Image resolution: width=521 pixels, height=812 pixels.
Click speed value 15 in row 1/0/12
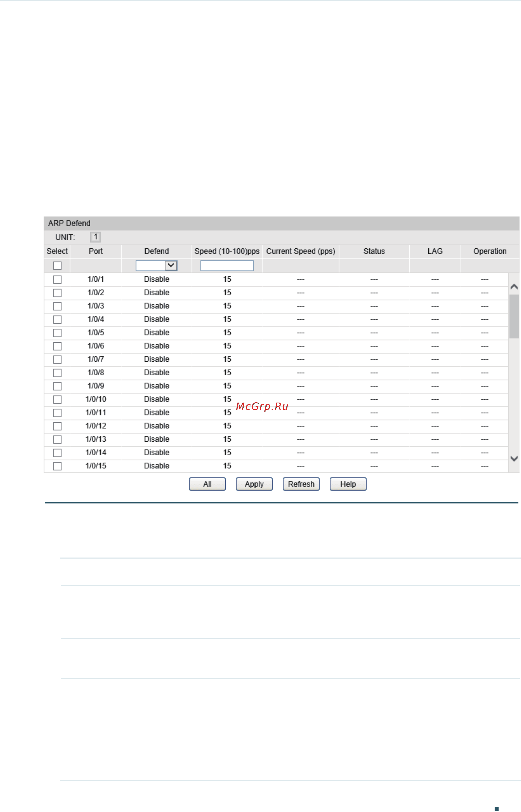[x=227, y=426]
